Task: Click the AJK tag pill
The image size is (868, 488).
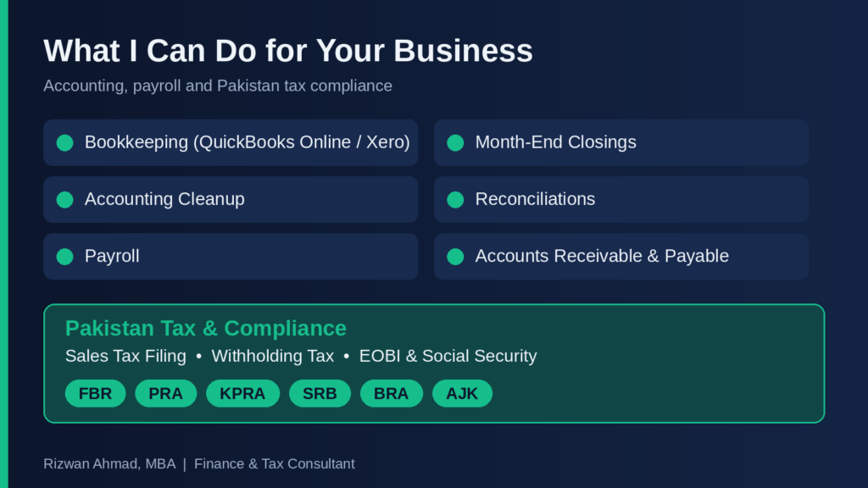Action: click(x=462, y=393)
